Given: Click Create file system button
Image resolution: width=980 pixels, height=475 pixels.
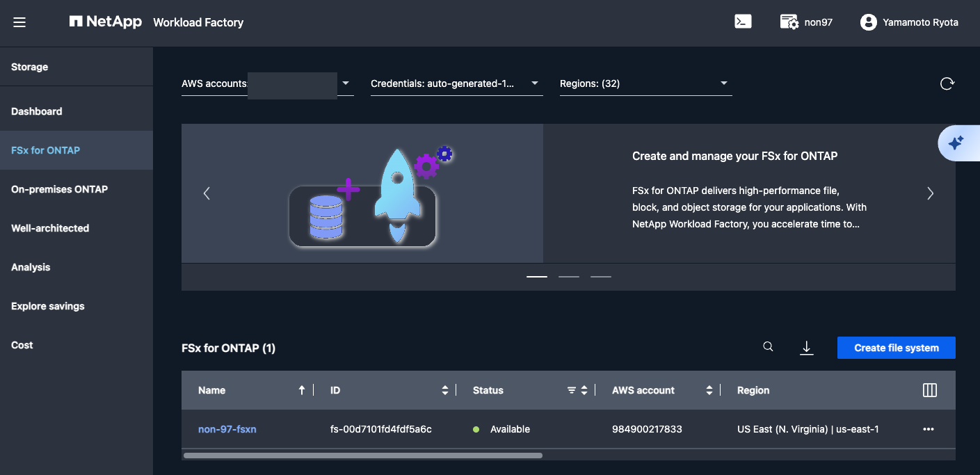Looking at the screenshot, I should coord(897,348).
